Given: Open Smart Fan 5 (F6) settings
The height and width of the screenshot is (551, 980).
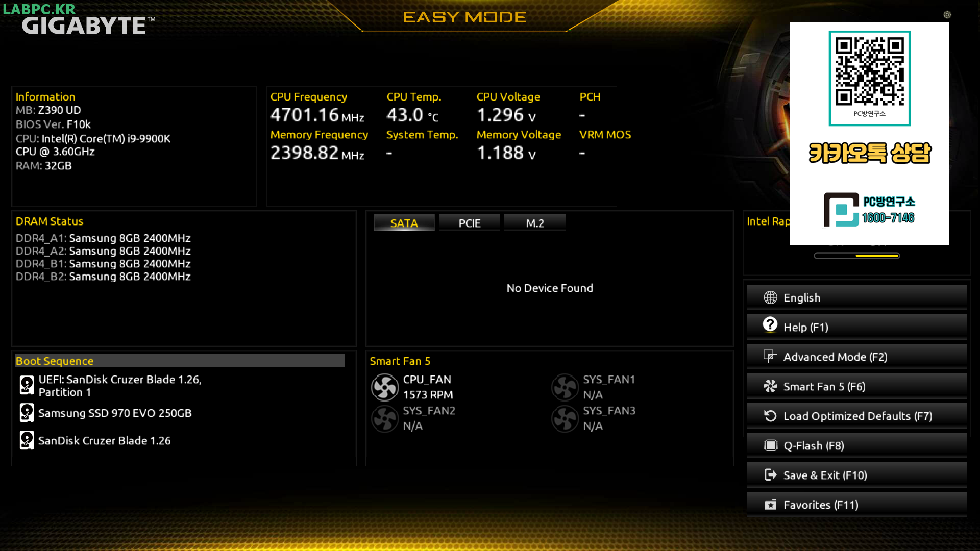Looking at the screenshot, I should point(856,386).
